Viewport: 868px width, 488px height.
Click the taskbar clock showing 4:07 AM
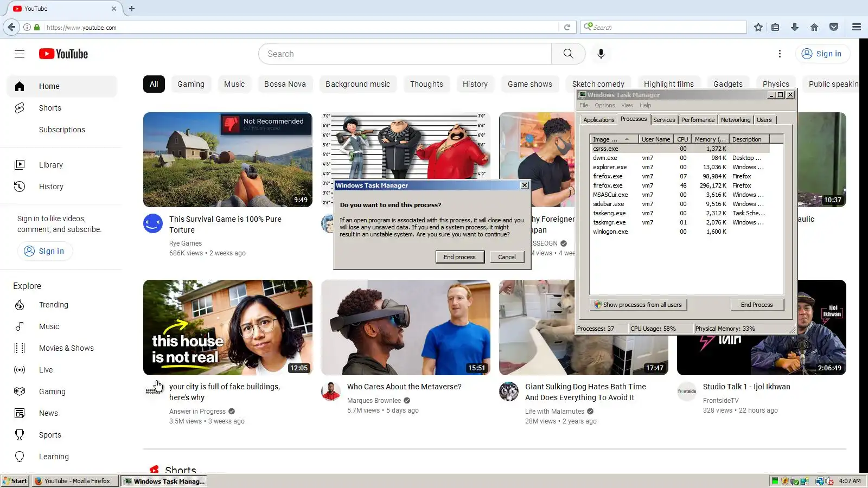coord(850,481)
